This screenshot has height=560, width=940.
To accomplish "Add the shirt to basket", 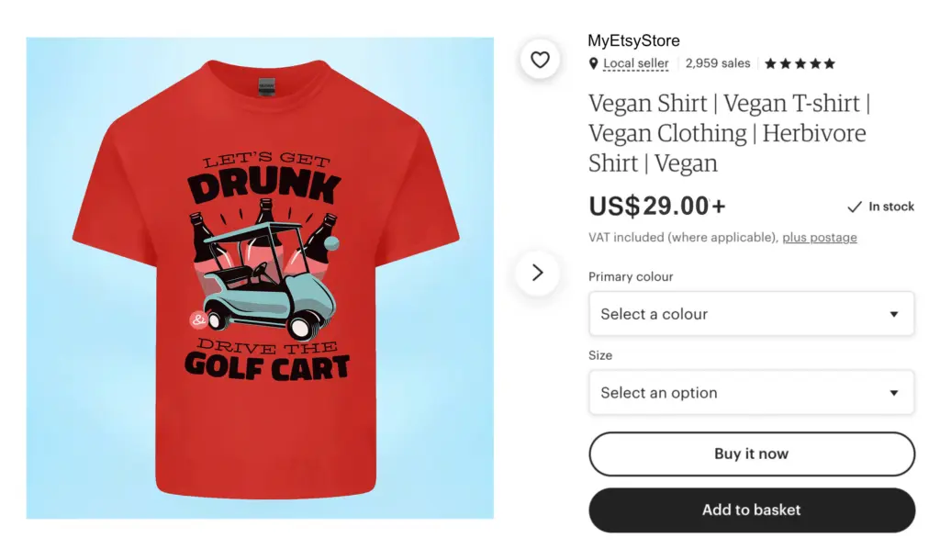I will pyautogui.click(x=752, y=510).
